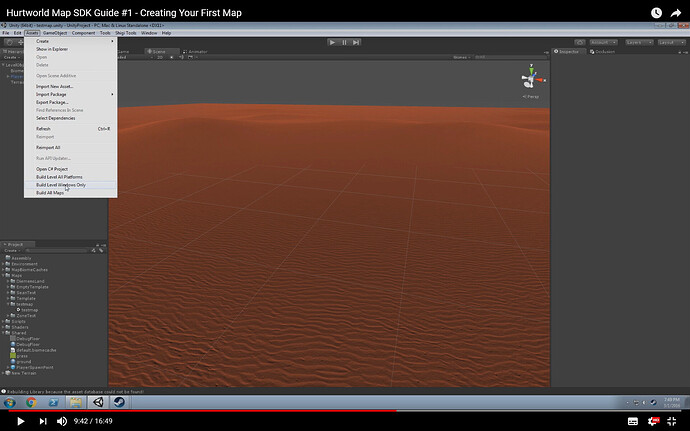Click Watch Later clock icon
The image size is (690, 431).
click(656, 13)
